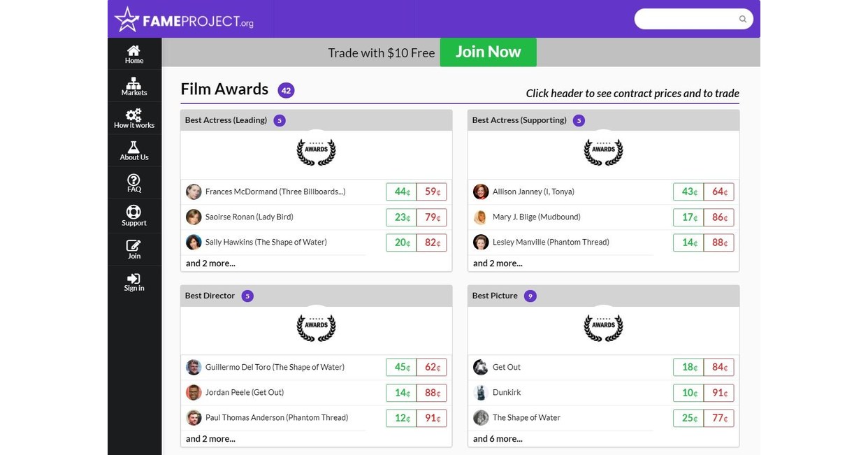Click the 23¢ price for Saoirse Ronan
Image resolution: width=868 pixels, height=455 pixels.
pyautogui.click(x=401, y=217)
